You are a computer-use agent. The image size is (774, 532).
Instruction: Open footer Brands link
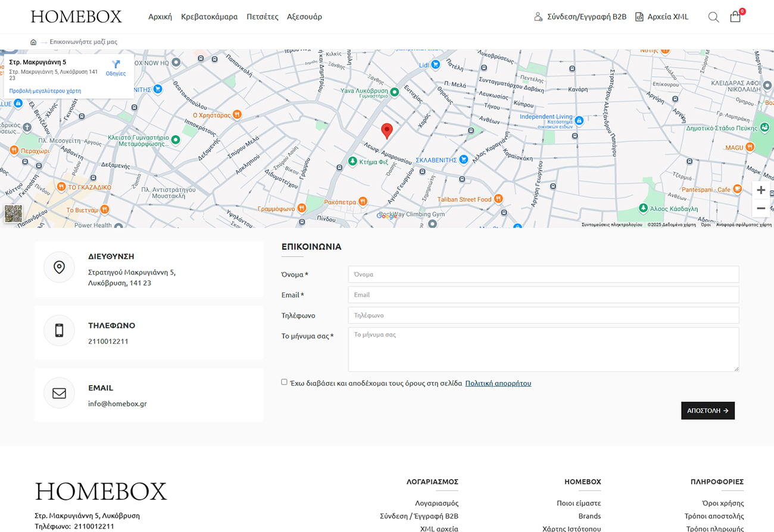tap(589, 517)
